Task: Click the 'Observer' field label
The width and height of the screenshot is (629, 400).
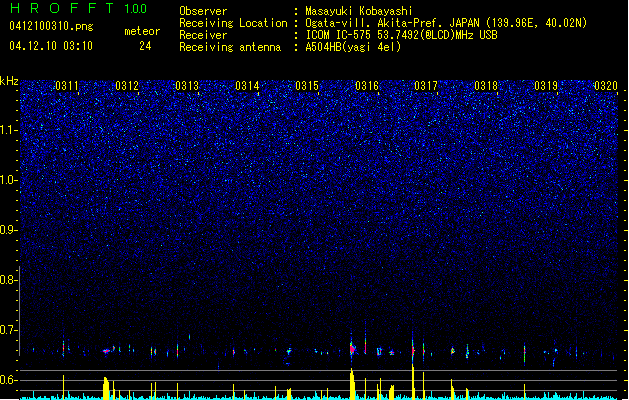Action: tap(203, 11)
